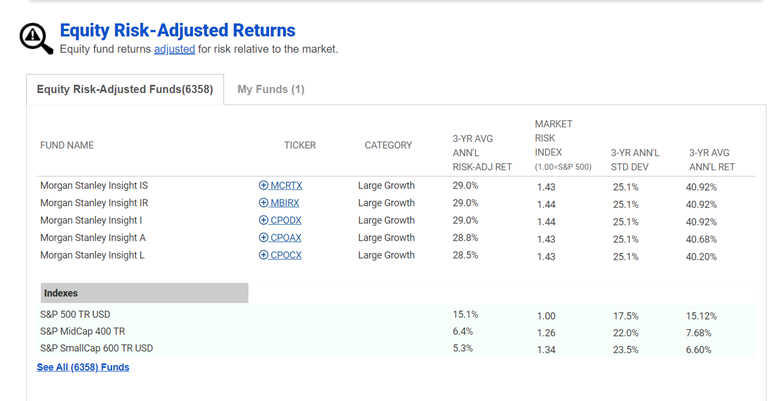Click the plus icon beside CPOCX
This screenshot has height=401, width=780.
pyautogui.click(x=264, y=255)
